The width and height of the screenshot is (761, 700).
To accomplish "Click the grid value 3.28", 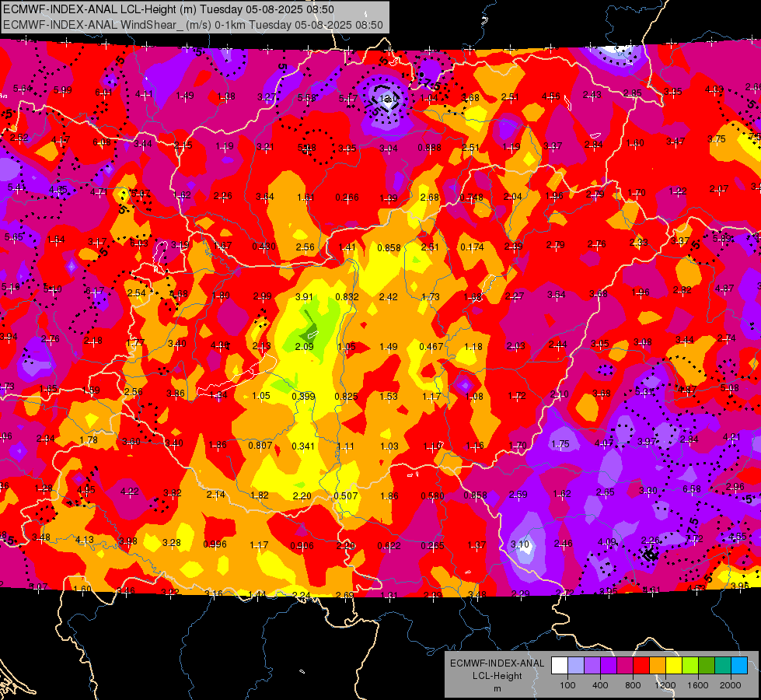I will pyautogui.click(x=171, y=543).
